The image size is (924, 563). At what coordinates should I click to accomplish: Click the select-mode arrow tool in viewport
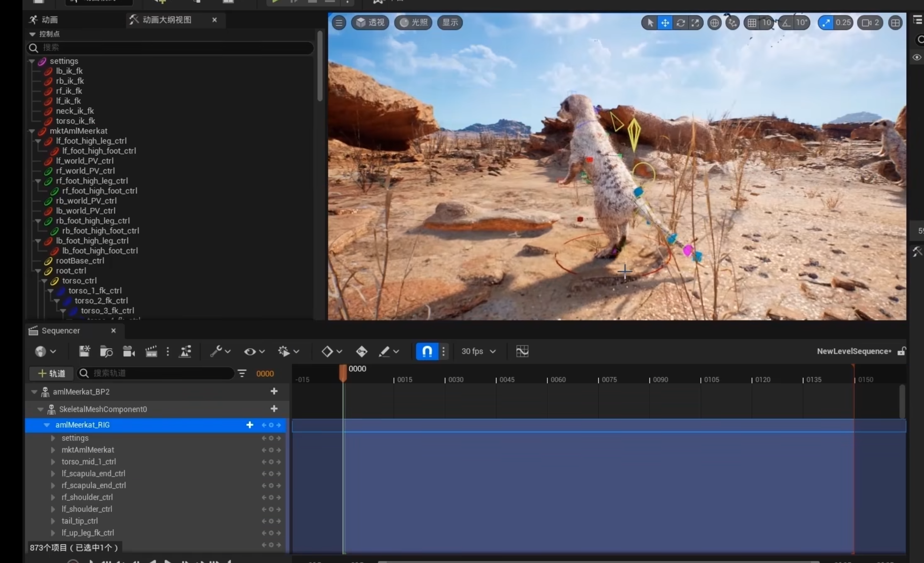[x=650, y=22]
